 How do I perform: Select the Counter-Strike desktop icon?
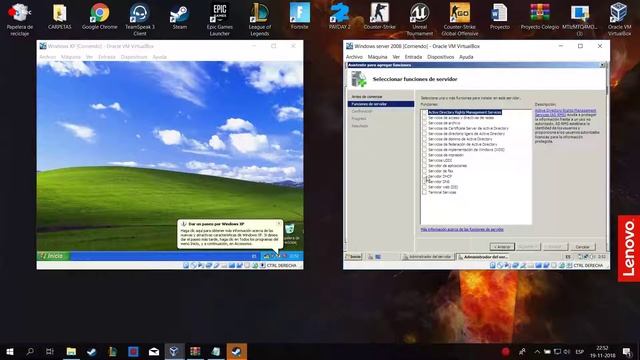click(x=380, y=17)
